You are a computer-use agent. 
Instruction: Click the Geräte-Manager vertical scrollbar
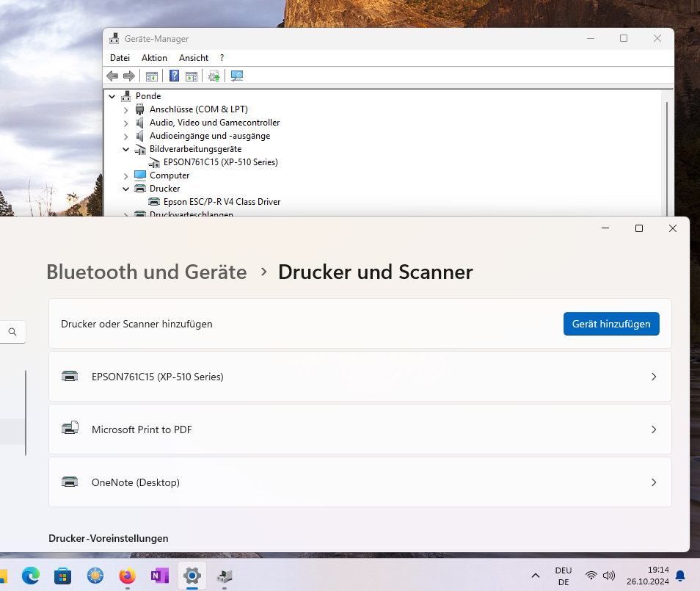click(667, 158)
